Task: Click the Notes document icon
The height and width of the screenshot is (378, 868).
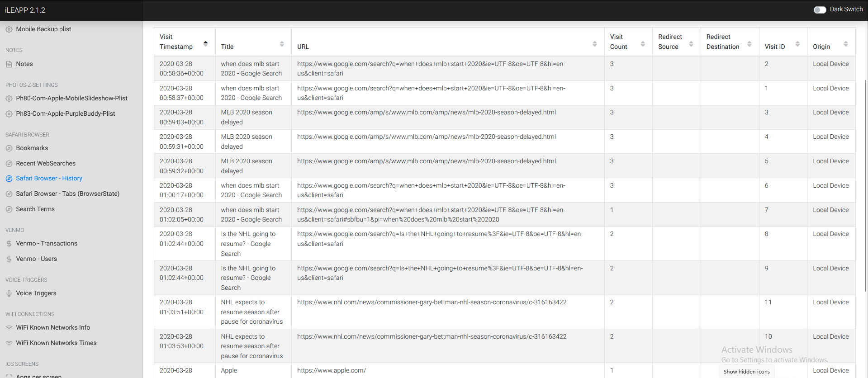Action: [9, 64]
